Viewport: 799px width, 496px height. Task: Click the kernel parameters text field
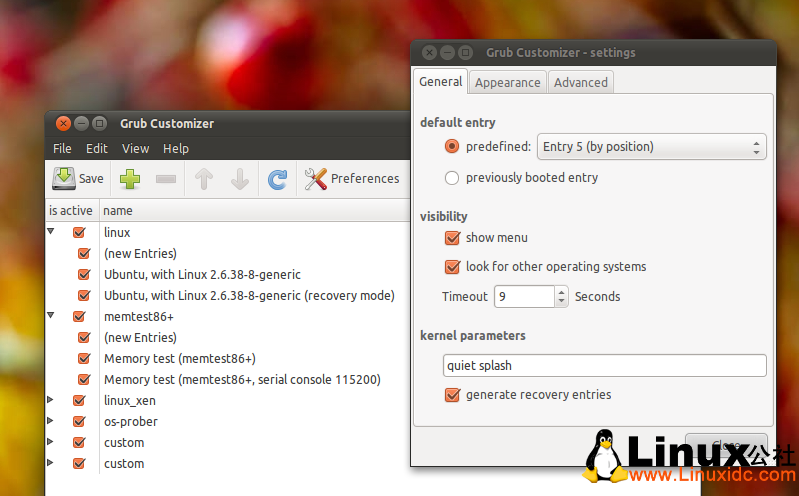(604, 366)
